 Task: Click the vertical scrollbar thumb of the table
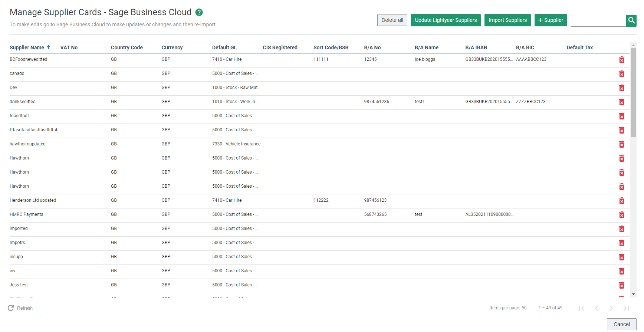(x=633, y=93)
